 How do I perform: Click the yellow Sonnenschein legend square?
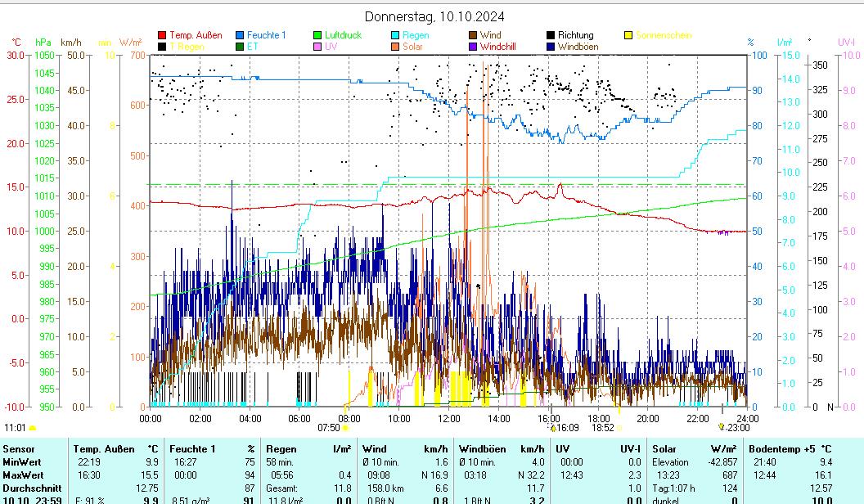[x=628, y=35]
